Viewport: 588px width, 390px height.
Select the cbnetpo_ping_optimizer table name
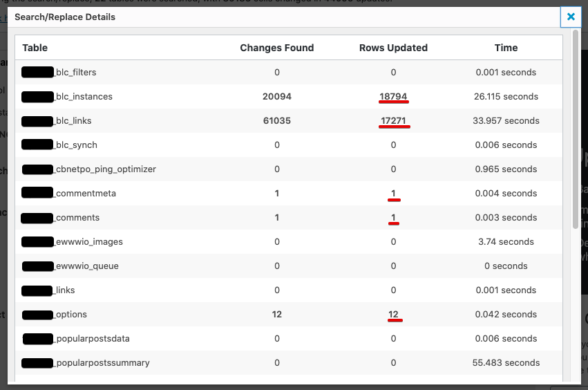click(105, 169)
